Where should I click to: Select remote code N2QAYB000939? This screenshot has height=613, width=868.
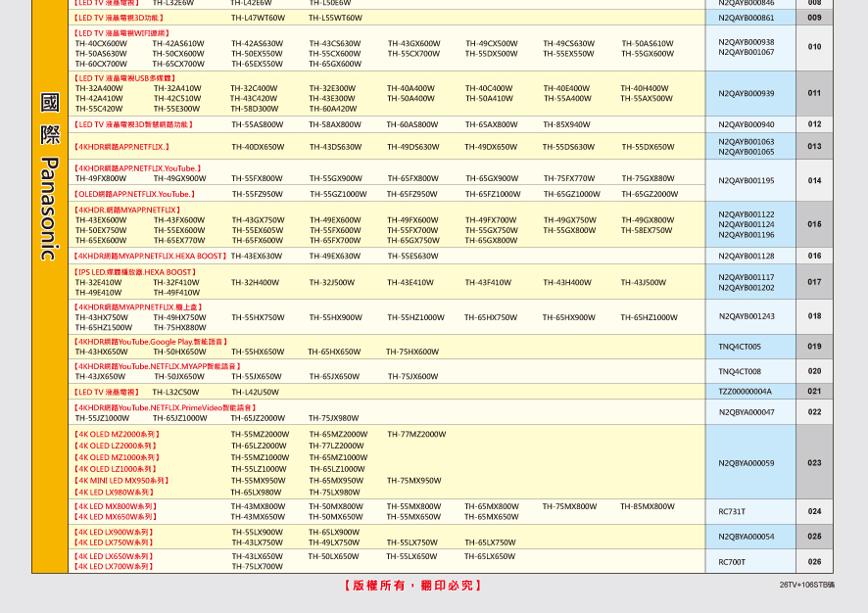pos(747,93)
